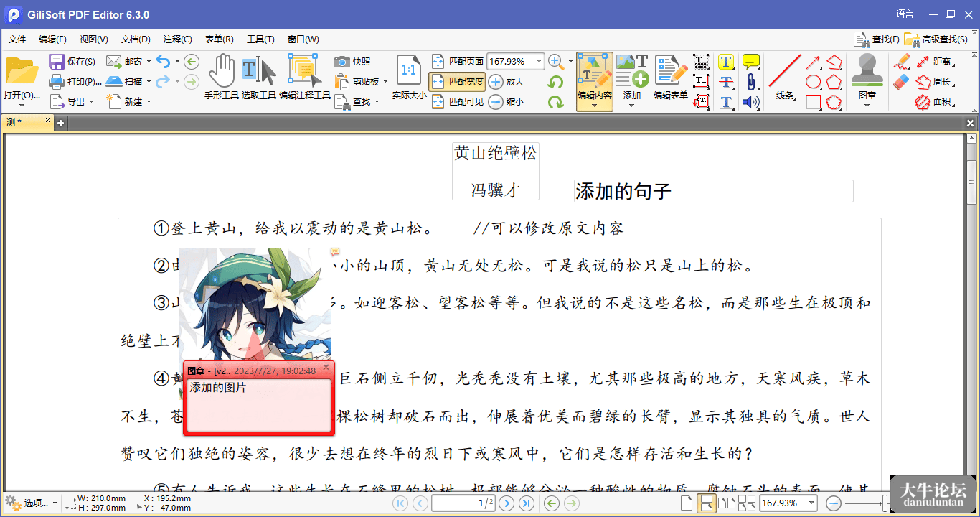The width and height of the screenshot is (980, 517).
Task: Open Edit Form (编辑表单) tool
Action: point(671,77)
